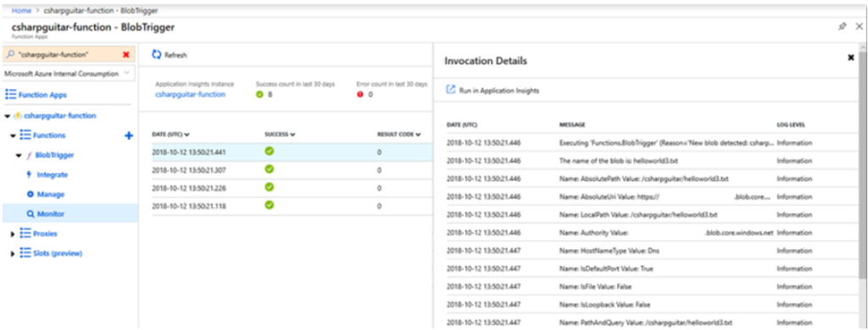The image size is (868, 330).
Task: Click the Run in Application Insights icon
Action: click(451, 90)
